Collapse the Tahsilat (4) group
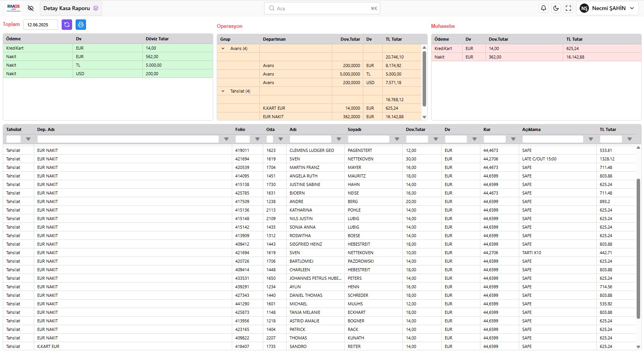The width and height of the screenshot is (644, 353). tap(223, 91)
